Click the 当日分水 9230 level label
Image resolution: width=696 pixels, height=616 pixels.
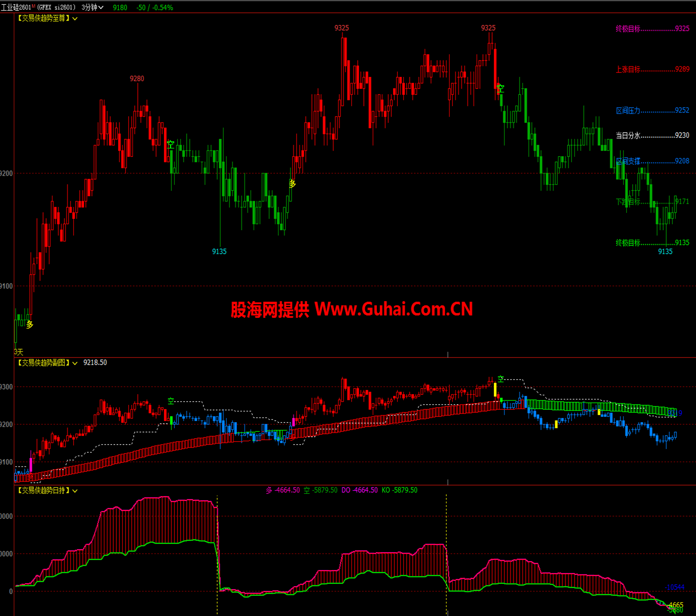(652, 135)
